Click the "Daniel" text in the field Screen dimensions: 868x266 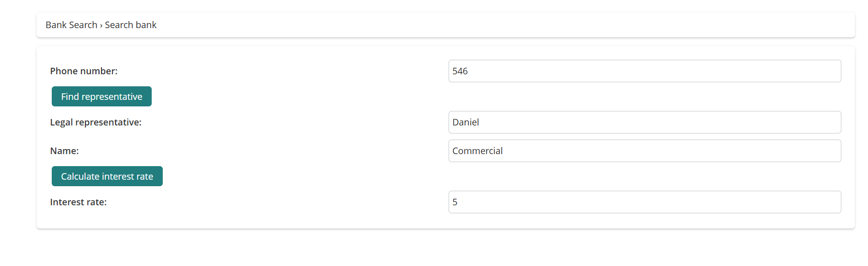click(466, 122)
